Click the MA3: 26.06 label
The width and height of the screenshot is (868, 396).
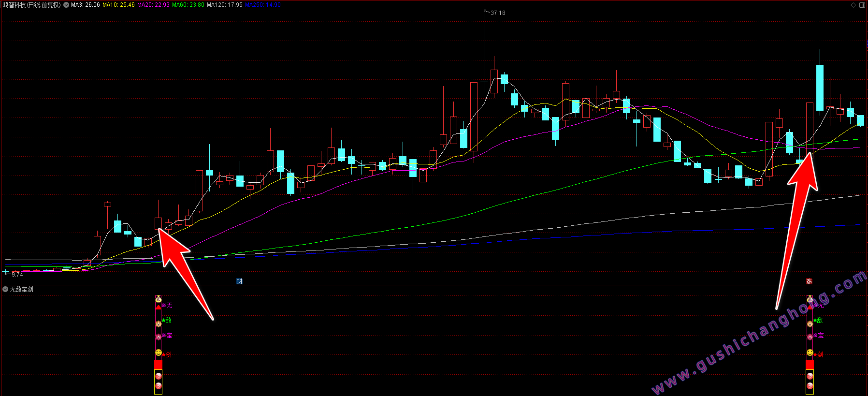[x=86, y=5]
